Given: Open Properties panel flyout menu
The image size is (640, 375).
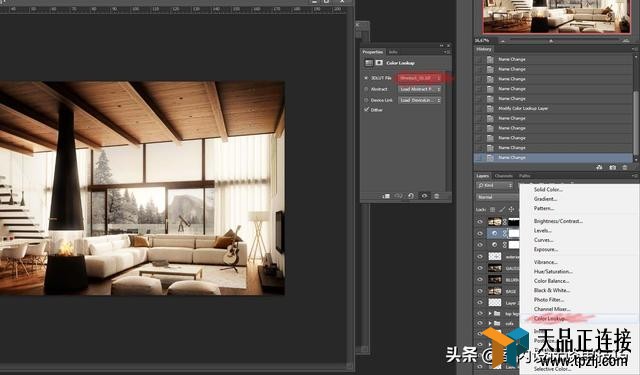Looking at the screenshot, I should point(447,52).
